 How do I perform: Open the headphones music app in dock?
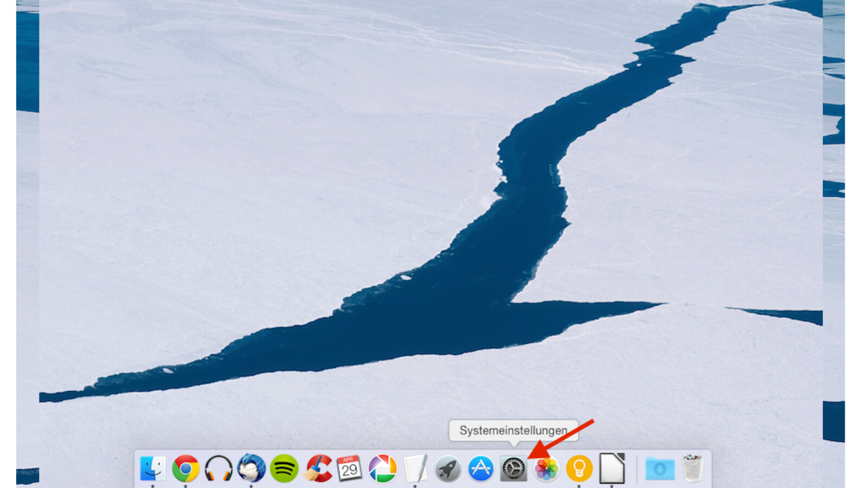click(219, 468)
